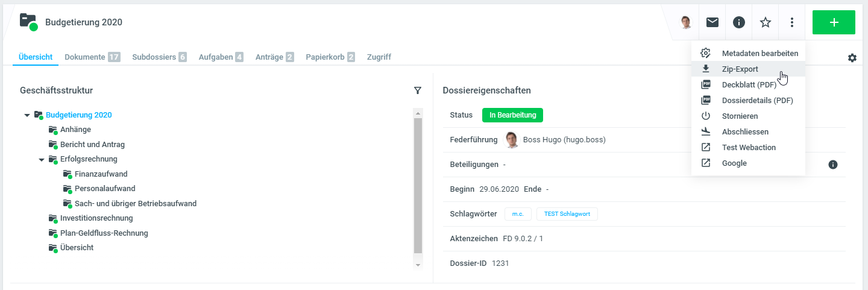This screenshot has width=868, height=290.
Task: Switch to the Dokumente tab
Action: coord(85,57)
